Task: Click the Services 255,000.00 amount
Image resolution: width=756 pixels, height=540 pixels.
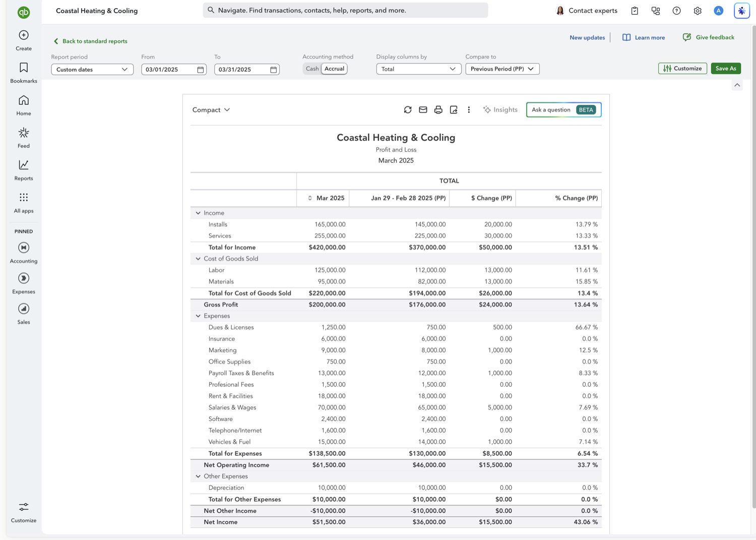Action: (x=330, y=236)
